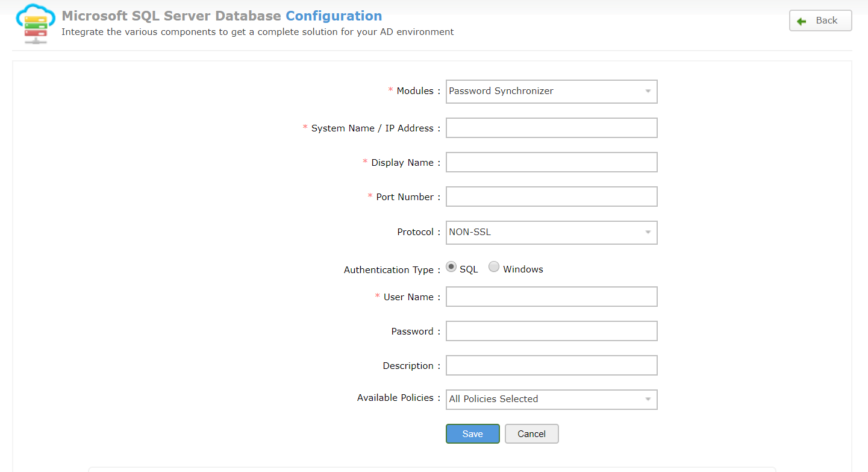Viewport: 868px width, 472px height.
Task: Click the Password input field
Action: click(x=551, y=331)
